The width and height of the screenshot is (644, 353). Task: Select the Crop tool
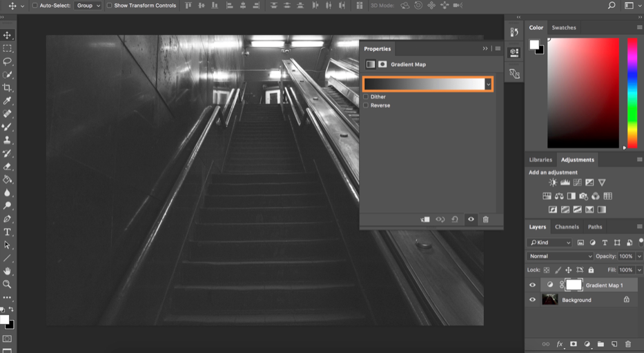pyautogui.click(x=7, y=88)
